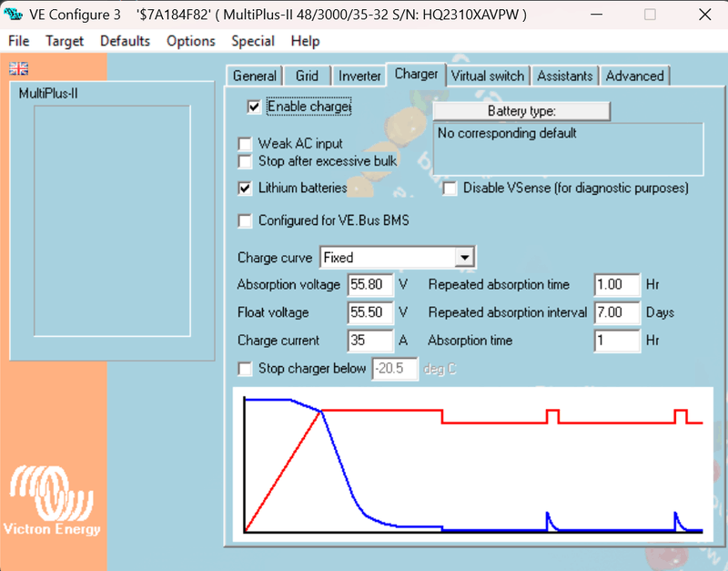Click the Battery type button

coord(521,111)
